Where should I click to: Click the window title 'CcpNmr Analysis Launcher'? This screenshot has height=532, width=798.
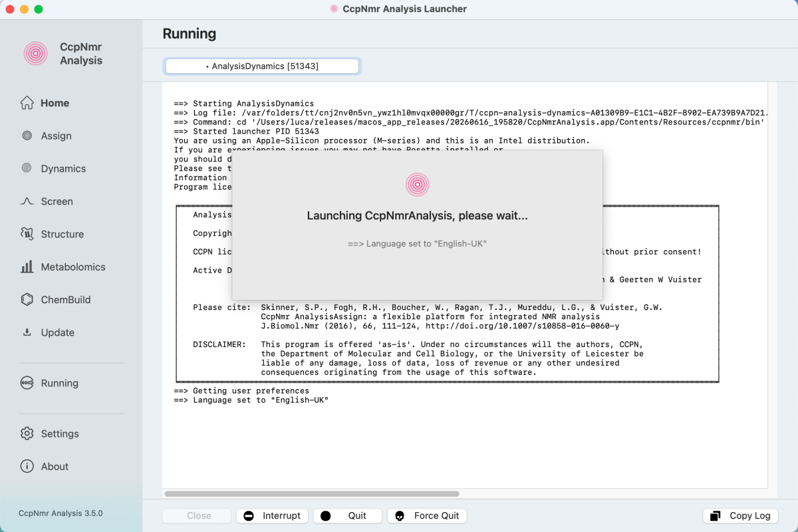(x=404, y=9)
